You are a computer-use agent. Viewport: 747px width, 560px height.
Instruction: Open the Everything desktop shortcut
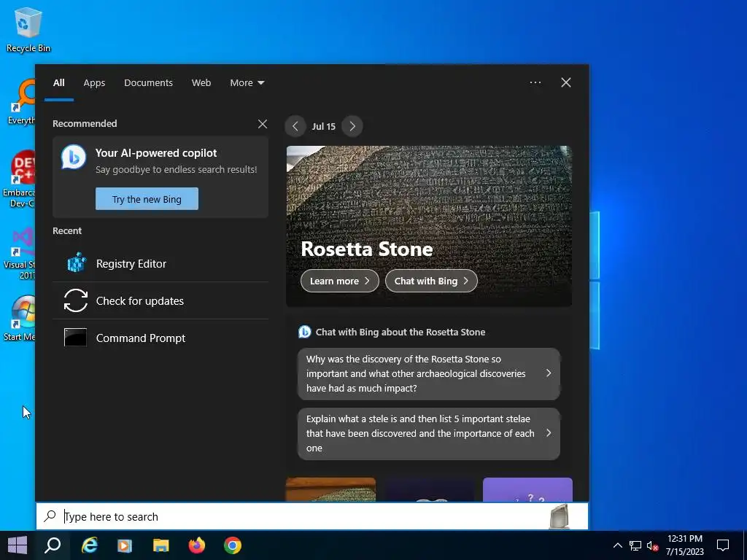coord(21,102)
